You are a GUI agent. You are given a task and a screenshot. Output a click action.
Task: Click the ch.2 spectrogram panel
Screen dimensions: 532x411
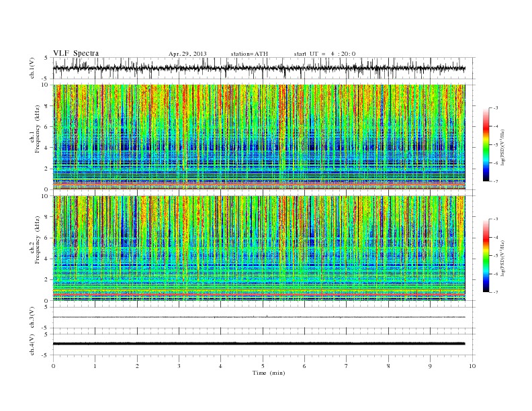click(259, 248)
